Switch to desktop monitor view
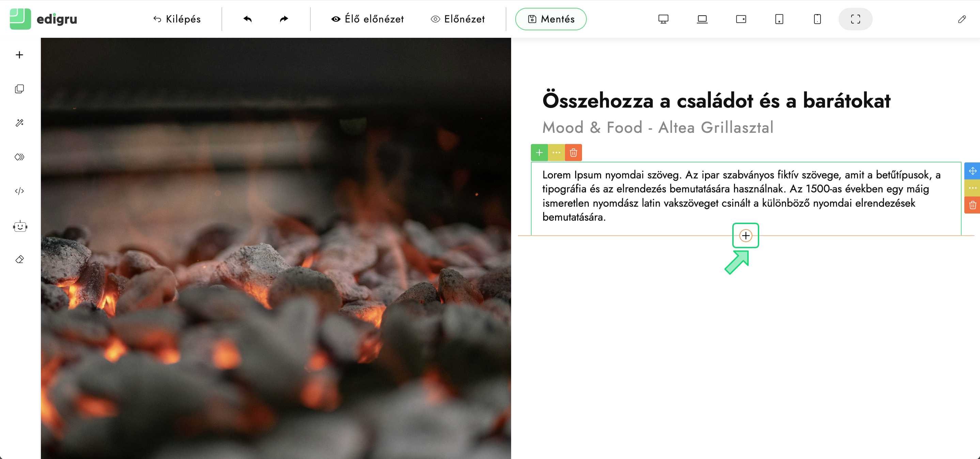The image size is (980, 459). [663, 19]
